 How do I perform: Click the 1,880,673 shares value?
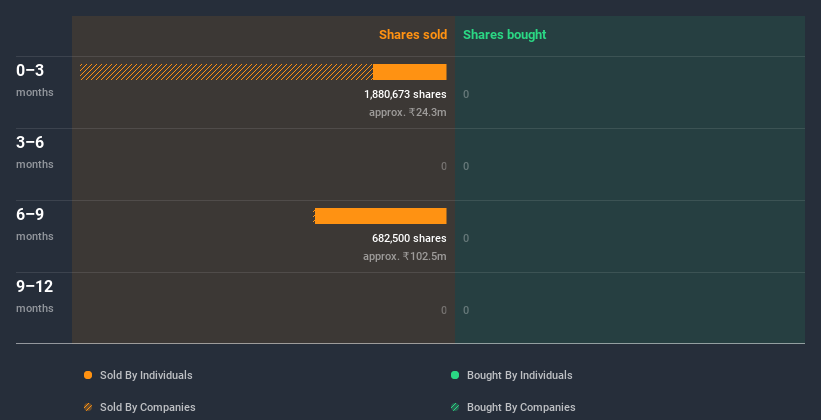(x=405, y=94)
